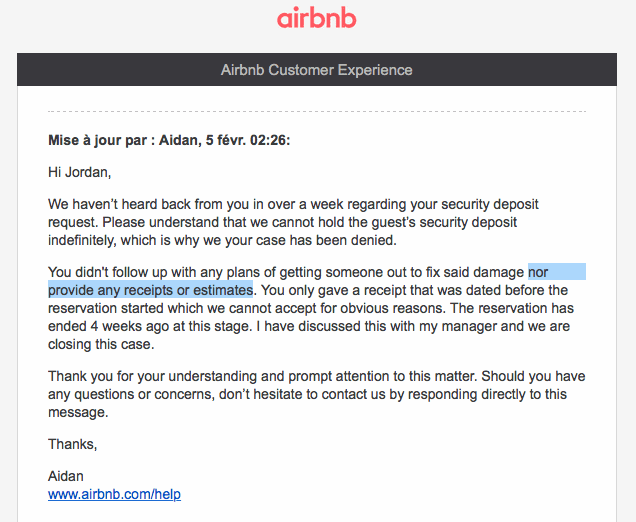This screenshot has height=522, width=636.
Task: Click highlighted text 'provide any receipts or estimates'
Action: (150, 290)
